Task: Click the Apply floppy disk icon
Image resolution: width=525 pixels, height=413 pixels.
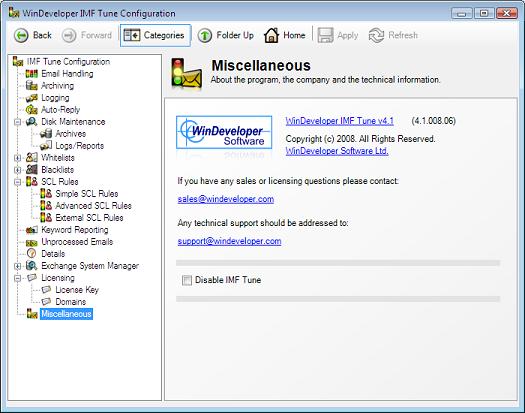Action: pos(325,35)
